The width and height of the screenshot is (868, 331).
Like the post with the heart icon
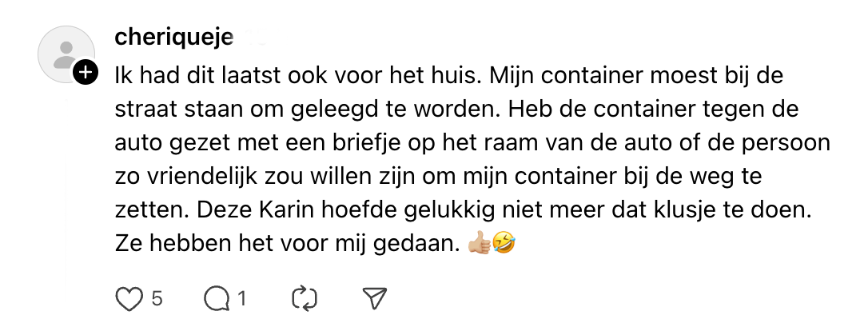[128, 299]
